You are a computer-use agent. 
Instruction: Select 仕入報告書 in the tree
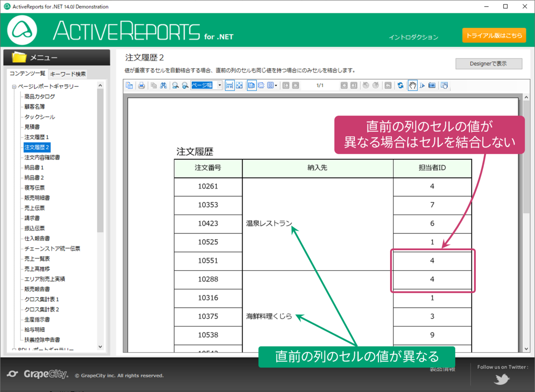tap(37, 239)
